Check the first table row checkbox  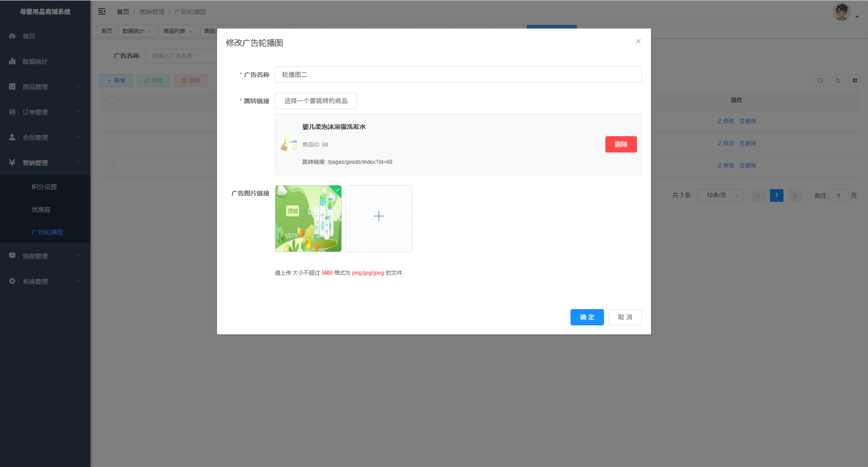coord(112,121)
